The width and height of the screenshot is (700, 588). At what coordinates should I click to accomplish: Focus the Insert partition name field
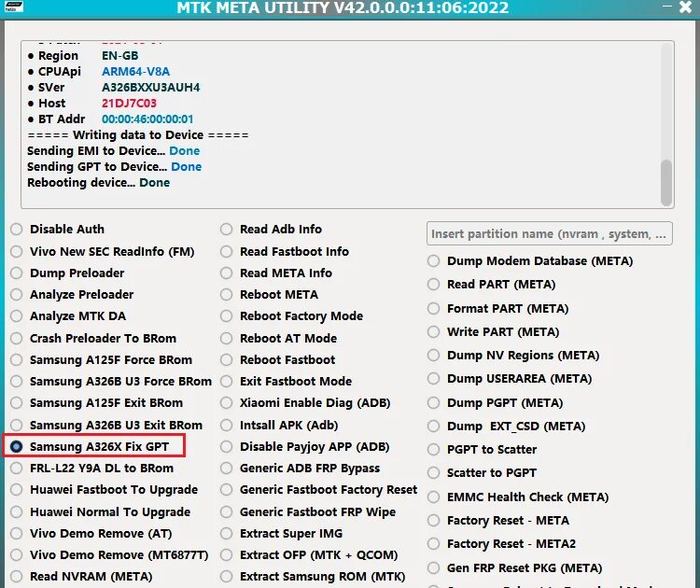click(x=549, y=233)
